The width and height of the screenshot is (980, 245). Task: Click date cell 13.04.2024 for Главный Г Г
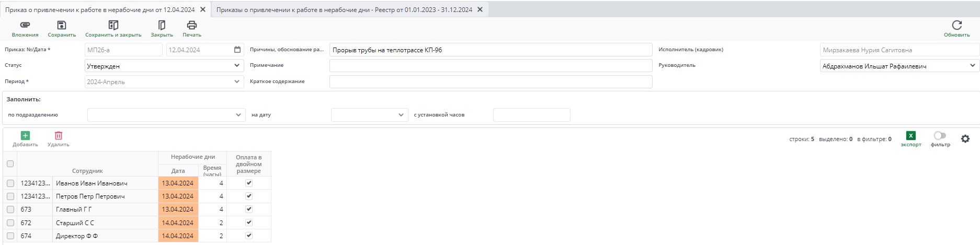pos(178,209)
